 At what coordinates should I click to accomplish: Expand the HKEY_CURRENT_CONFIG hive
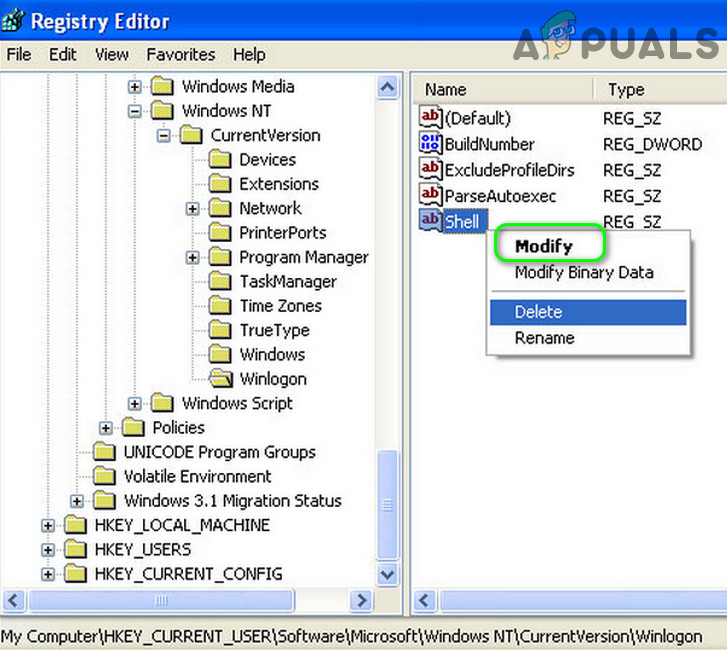tap(48, 574)
